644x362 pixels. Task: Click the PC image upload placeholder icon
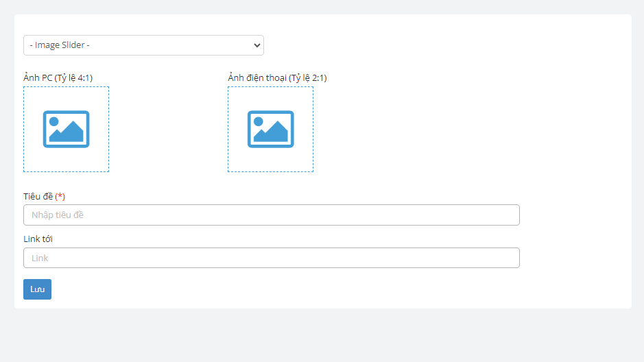click(x=66, y=129)
